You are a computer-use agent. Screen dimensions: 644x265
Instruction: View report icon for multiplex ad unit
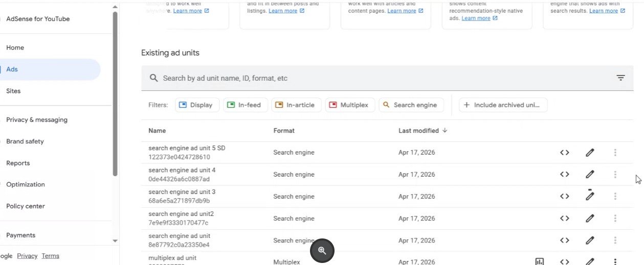[x=539, y=261]
